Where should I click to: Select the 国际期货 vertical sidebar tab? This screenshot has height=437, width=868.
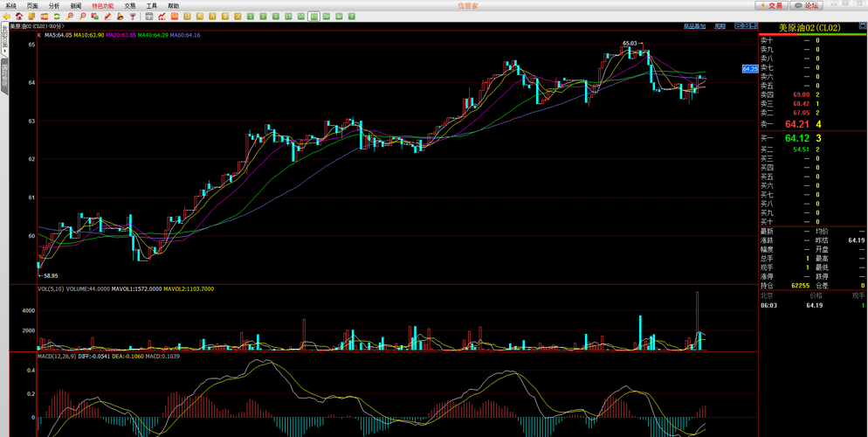point(4,75)
